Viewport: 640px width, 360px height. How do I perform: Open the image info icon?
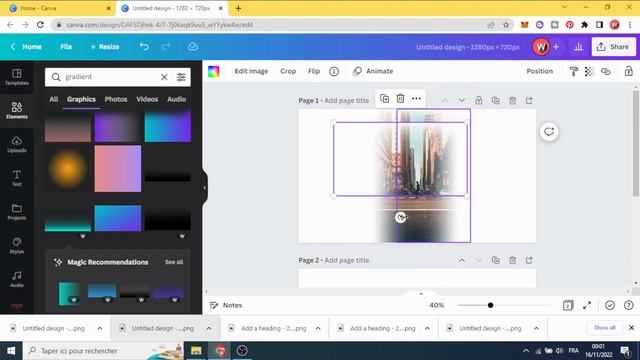point(334,71)
